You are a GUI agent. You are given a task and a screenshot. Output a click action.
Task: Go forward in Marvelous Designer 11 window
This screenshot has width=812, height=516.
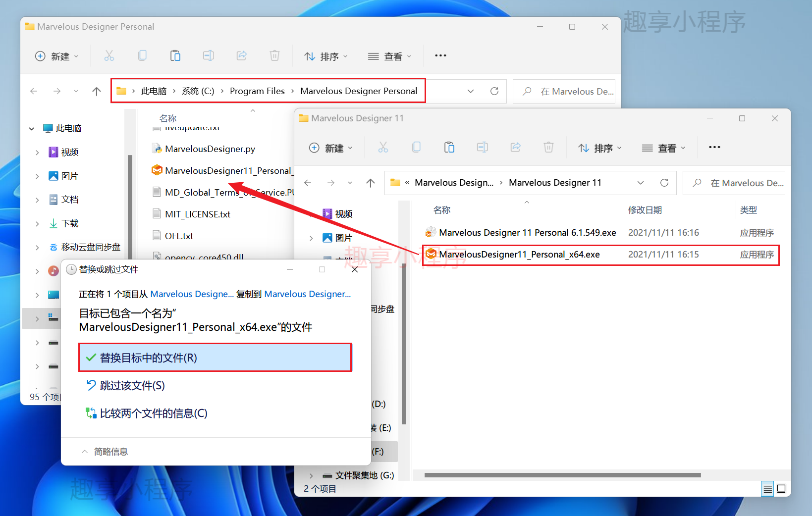[x=331, y=183]
